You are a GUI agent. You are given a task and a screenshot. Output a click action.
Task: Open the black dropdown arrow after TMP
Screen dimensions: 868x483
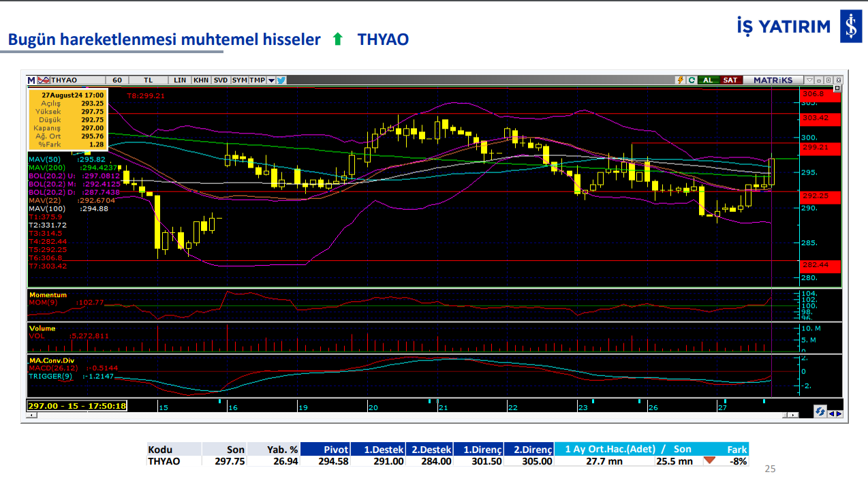click(x=271, y=80)
